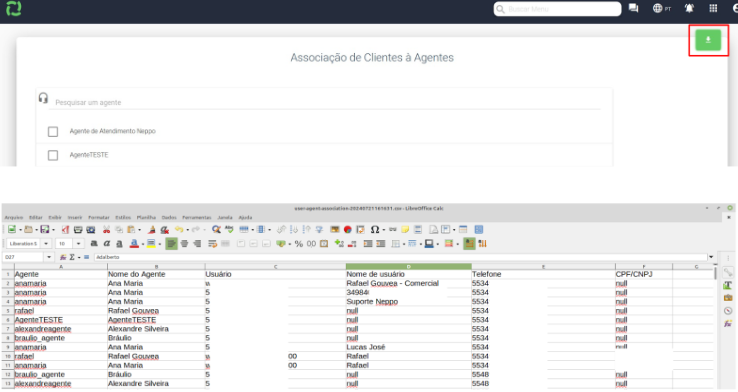
Task: Open the chat messages icon in top bar
Action: pos(634,8)
